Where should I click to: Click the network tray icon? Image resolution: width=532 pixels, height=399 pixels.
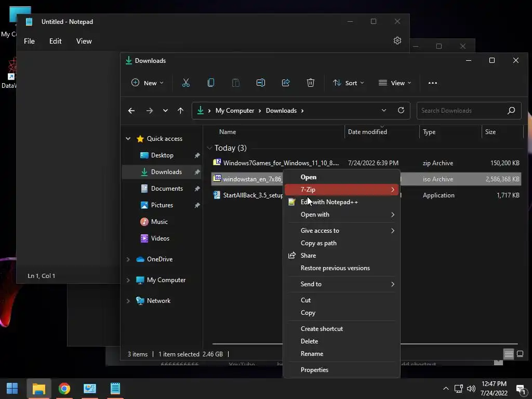point(459,389)
